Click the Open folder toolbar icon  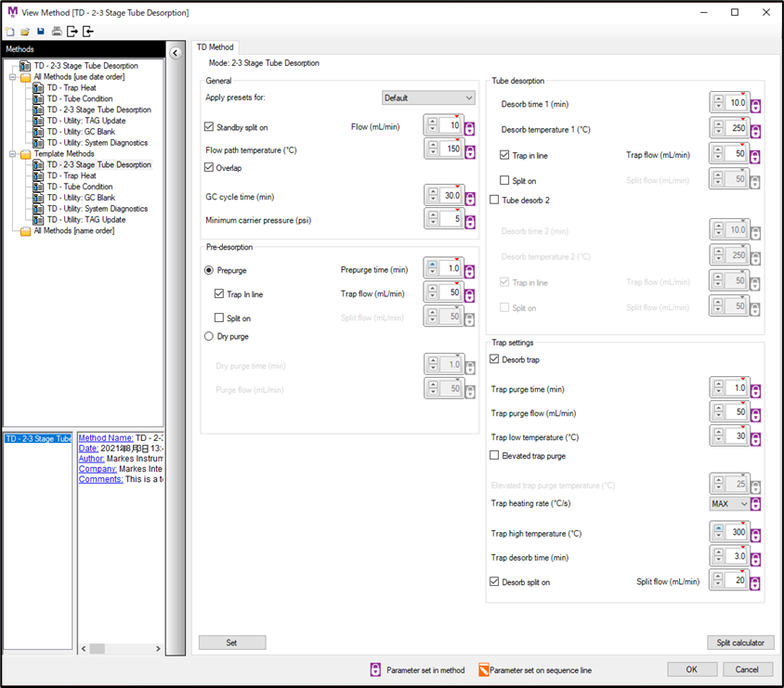click(25, 32)
